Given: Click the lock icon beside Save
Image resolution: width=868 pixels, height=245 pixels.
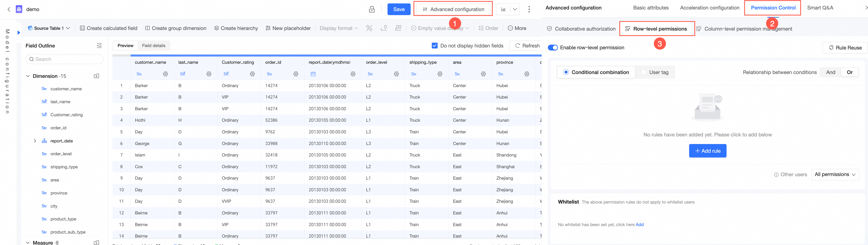Looking at the screenshot, I should pos(372,9).
